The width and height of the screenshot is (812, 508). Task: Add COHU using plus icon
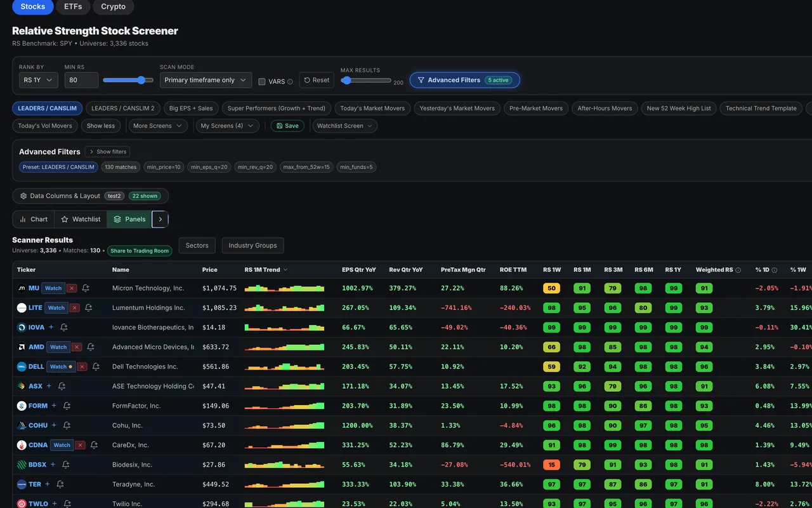54,425
